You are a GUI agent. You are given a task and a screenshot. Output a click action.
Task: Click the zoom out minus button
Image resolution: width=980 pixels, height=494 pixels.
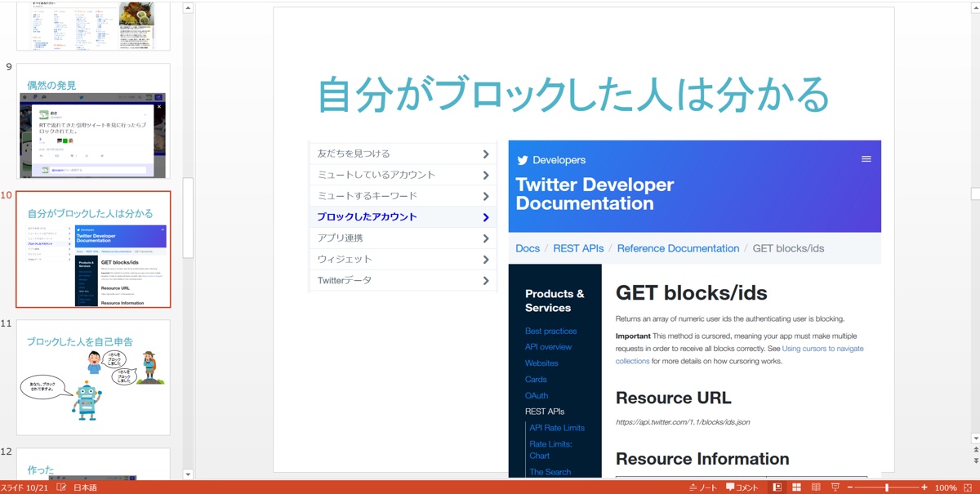pos(850,487)
